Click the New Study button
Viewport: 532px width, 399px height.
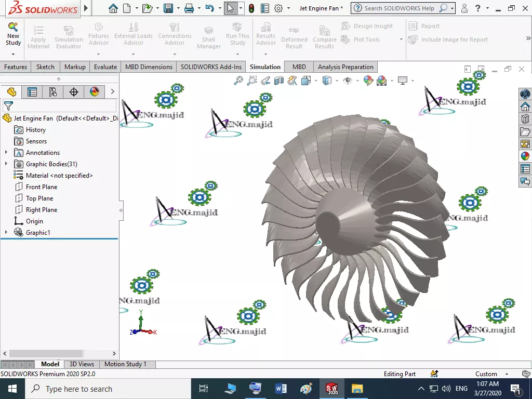(x=13, y=34)
